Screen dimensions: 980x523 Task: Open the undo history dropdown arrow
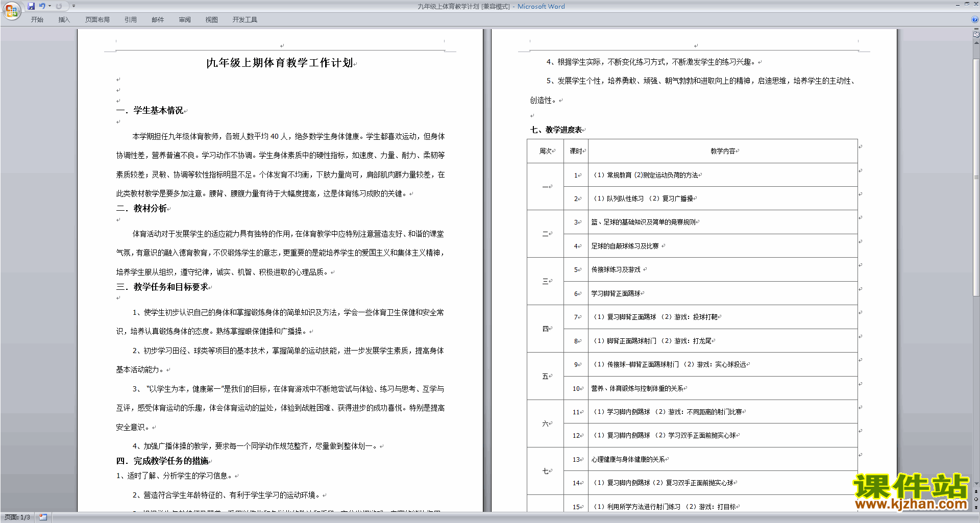(x=50, y=6)
